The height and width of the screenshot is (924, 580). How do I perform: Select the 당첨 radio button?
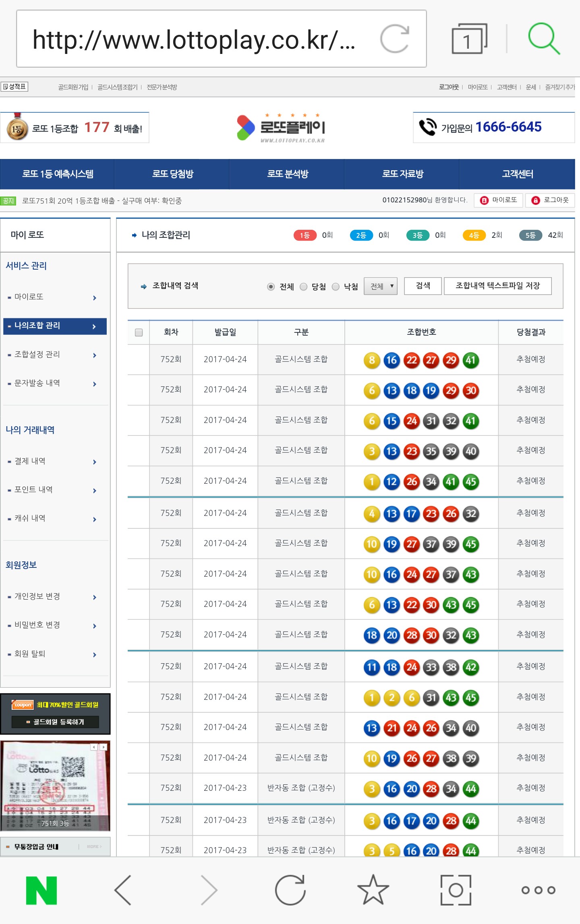pyautogui.click(x=304, y=287)
